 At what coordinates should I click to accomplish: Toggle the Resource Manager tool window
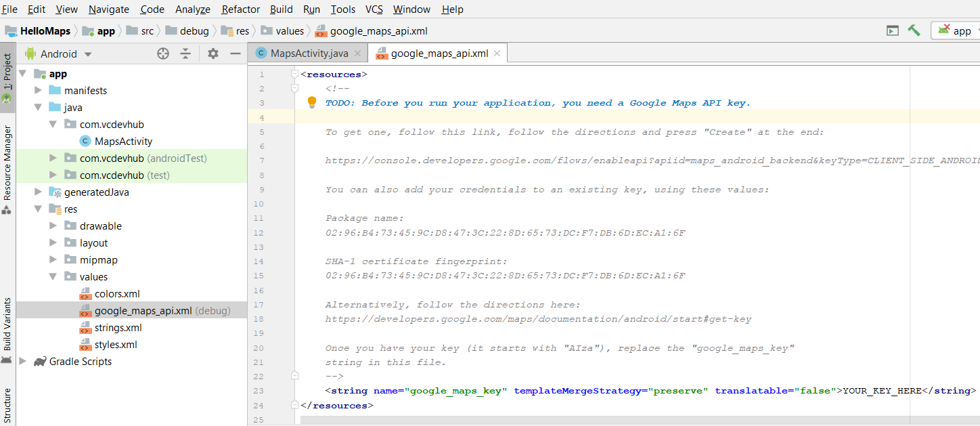[7, 169]
